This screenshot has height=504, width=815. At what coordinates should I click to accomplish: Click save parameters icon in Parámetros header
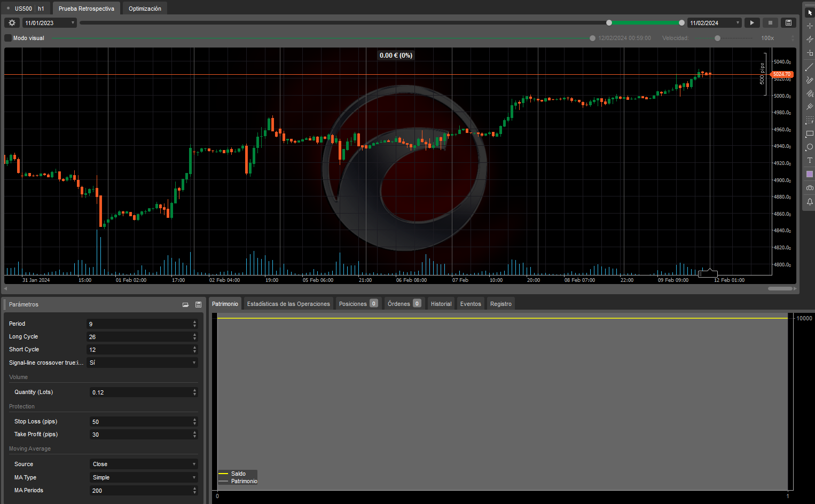coord(198,304)
